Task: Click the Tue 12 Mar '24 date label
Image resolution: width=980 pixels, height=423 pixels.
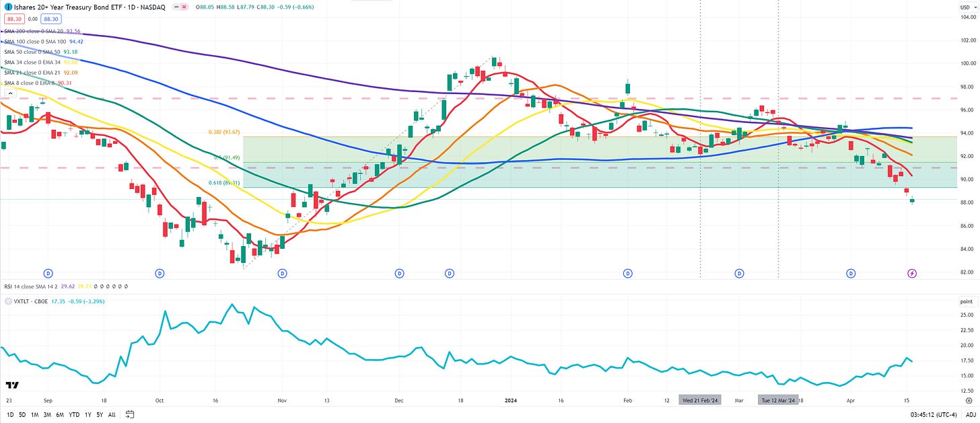Action: tap(778, 400)
